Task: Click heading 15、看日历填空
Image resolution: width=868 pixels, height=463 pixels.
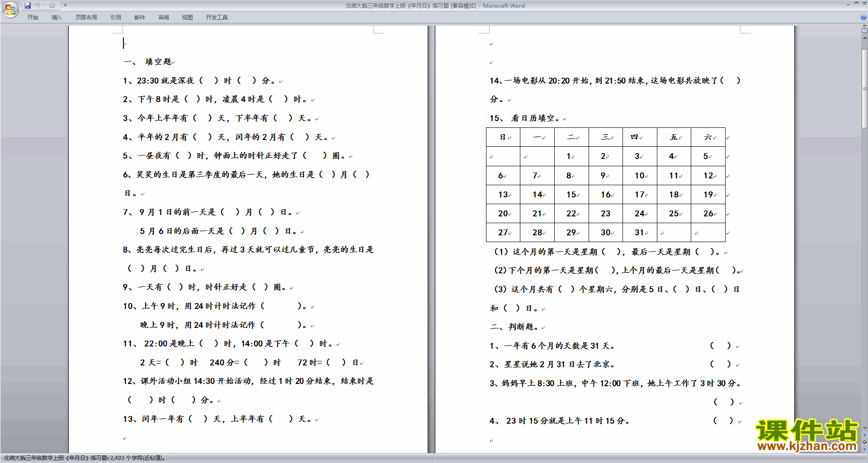Action: 525,118
